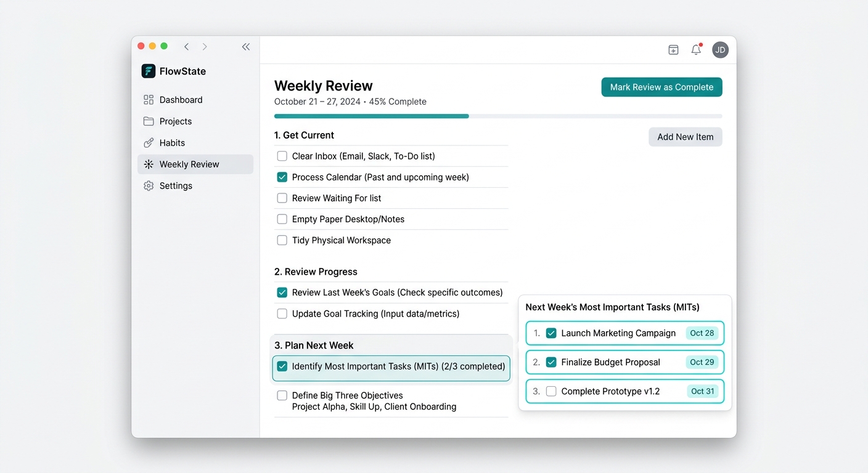Navigate to Projects
This screenshot has height=473, width=868.
(x=195, y=121)
